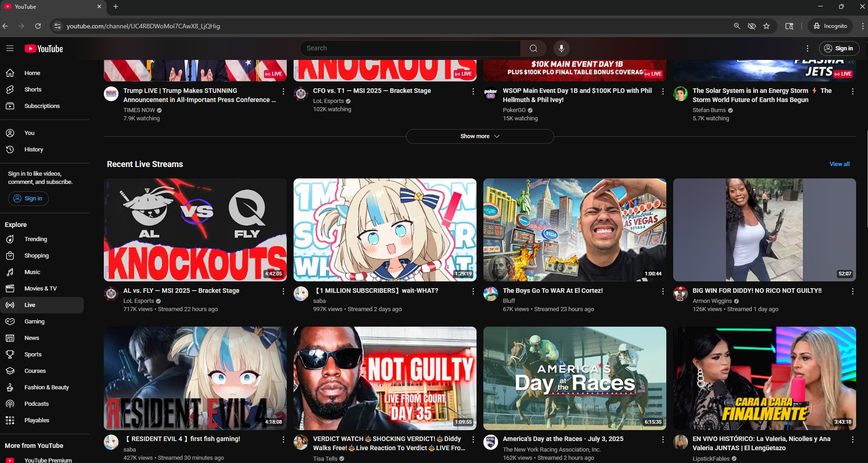The image size is (868, 463).
Task: Open YouTube settings three-dot menu
Action: 807,48
